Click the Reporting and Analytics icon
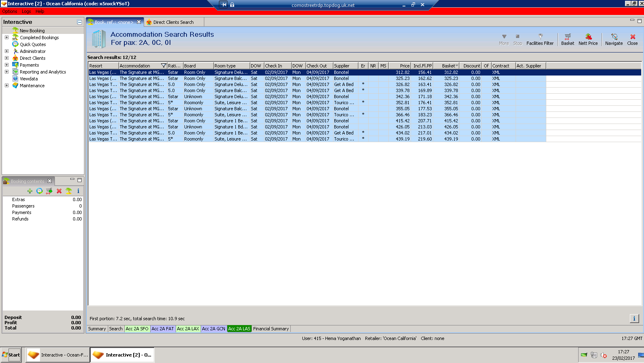 pos(15,71)
